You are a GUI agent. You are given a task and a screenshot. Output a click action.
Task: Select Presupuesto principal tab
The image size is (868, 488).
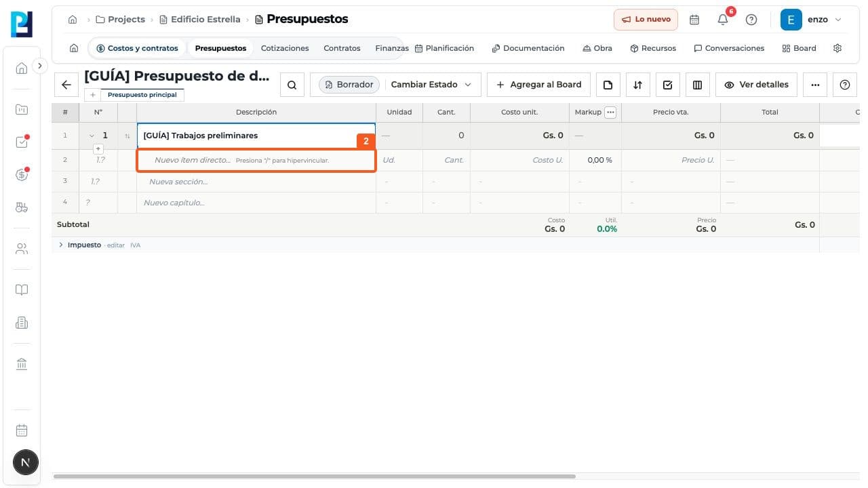click(x=142, y=95)
